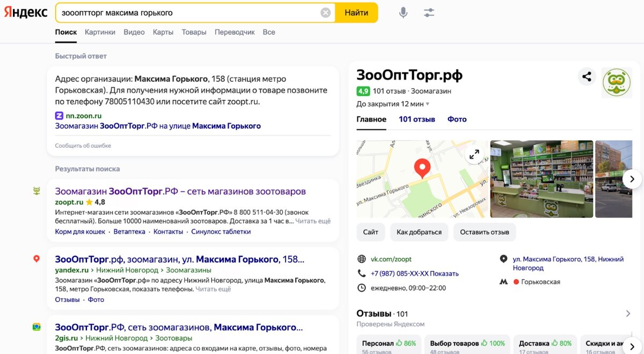Viewport: 644px width, 354px height.
Task: Switch to Карты tab
Action: pyautogui.click(x=163, y=32)
